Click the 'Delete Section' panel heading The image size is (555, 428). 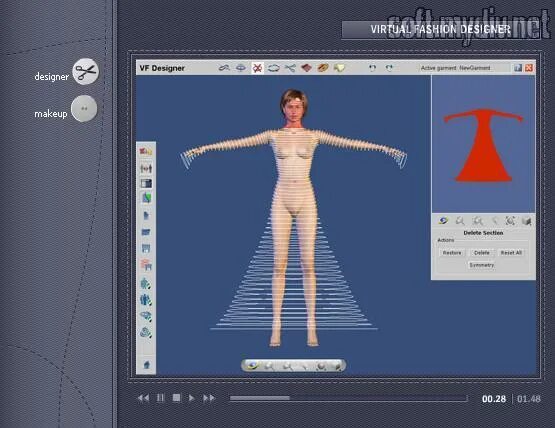click(x=483, y=233)
